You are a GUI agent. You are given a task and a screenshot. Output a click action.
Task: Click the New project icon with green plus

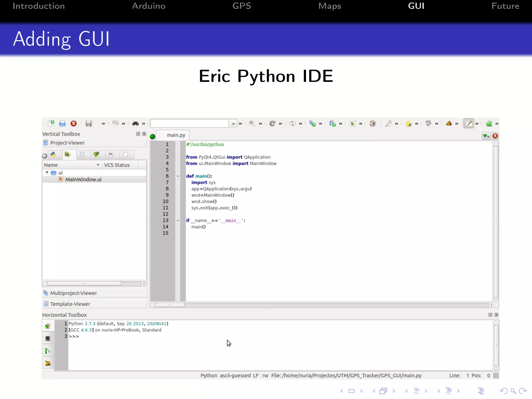tap(332, 123)
